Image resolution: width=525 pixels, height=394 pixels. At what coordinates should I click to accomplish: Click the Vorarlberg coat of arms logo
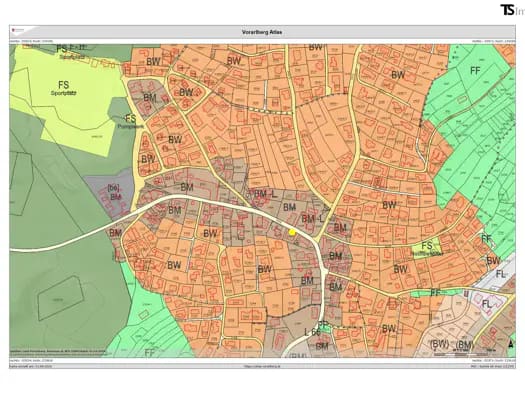pyautogui.click(x=13, y=30)
